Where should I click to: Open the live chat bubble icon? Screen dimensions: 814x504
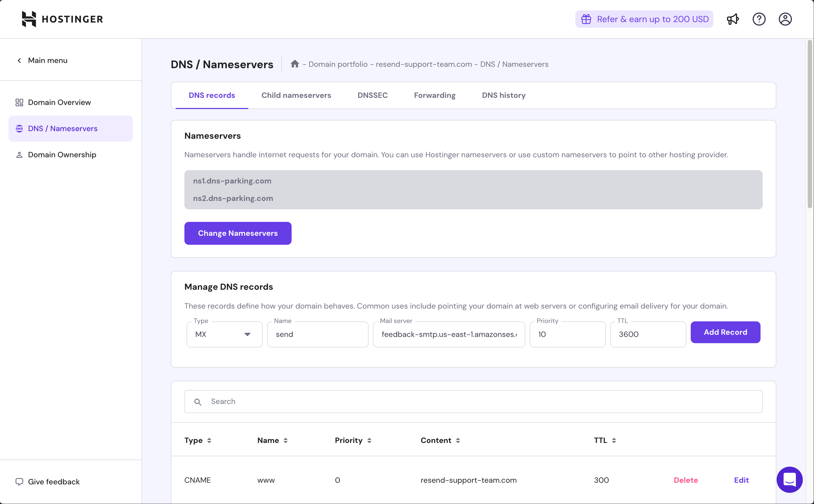(789, 480)
